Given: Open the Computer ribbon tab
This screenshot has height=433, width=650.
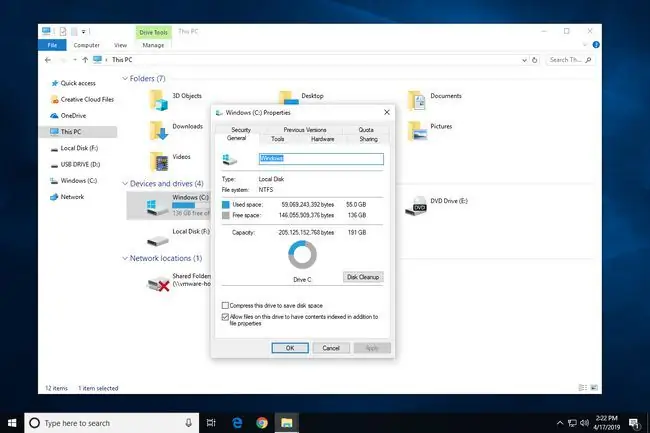Looking at the screenshot, I should 87,45.
